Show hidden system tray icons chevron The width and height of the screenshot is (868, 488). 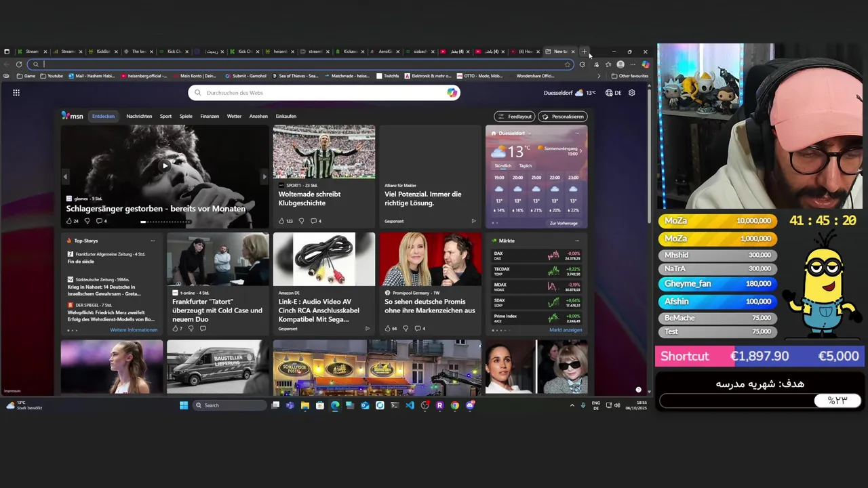click(x=572, y=405)
